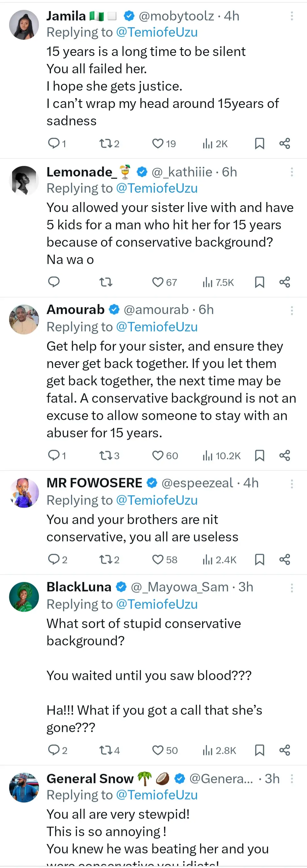
Task: Retweet Jamila's post
Action: point(105,144)
